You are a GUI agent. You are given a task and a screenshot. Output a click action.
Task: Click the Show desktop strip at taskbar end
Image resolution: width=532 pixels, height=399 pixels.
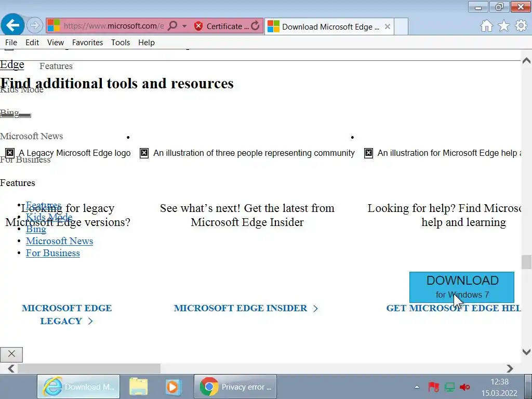click(528, 387)
